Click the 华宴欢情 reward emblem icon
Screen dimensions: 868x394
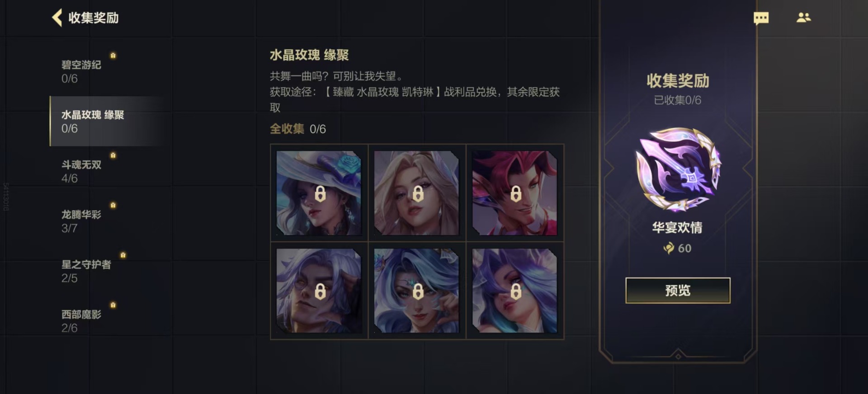pyautogui.click(x=678, y=170)
